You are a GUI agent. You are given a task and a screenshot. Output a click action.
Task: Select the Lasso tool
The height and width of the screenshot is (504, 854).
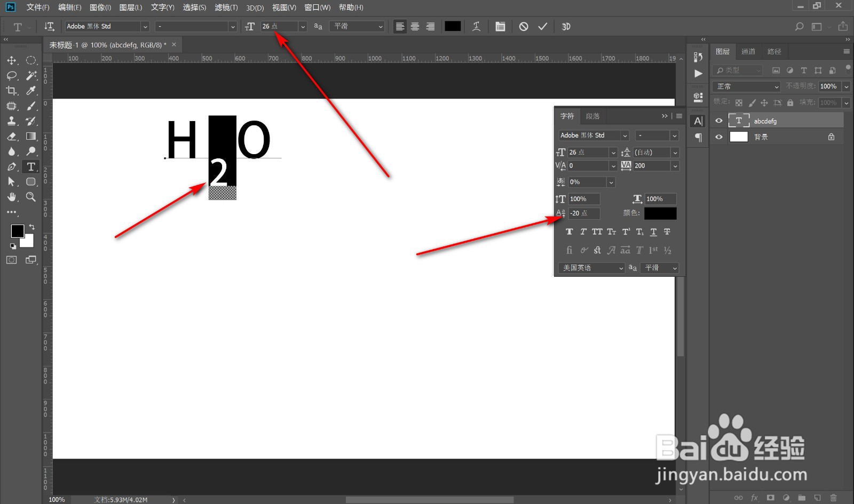pyautogui.click(x=12, y=76)
